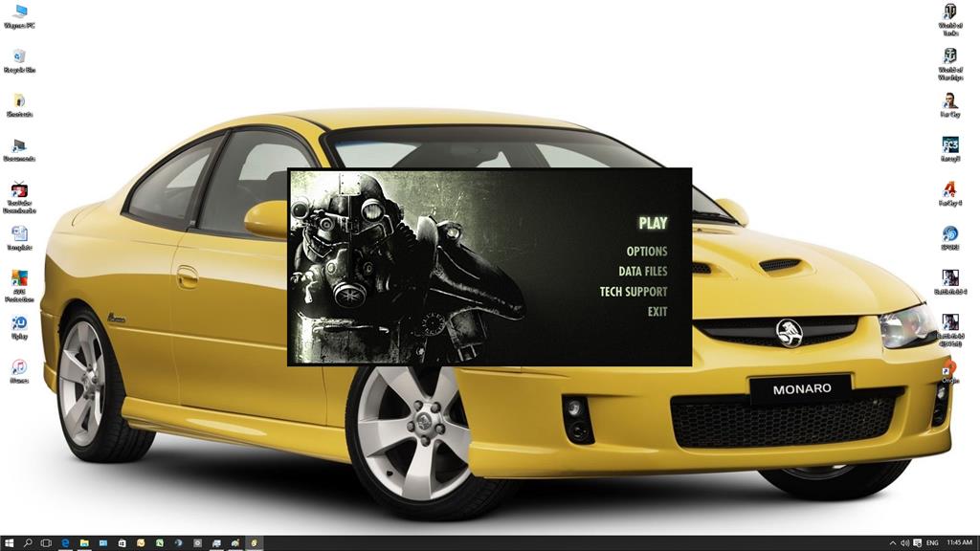Open the clock showing 11:45 AM

959,543
